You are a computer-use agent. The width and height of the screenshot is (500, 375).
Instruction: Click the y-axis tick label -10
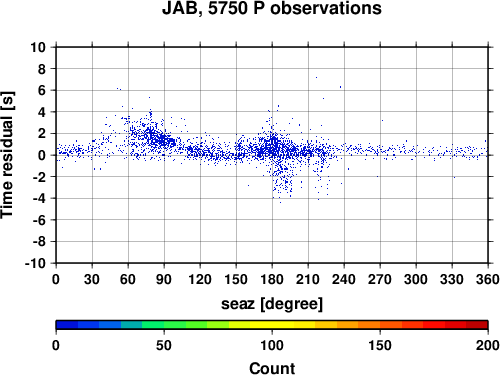coord(35,263)
